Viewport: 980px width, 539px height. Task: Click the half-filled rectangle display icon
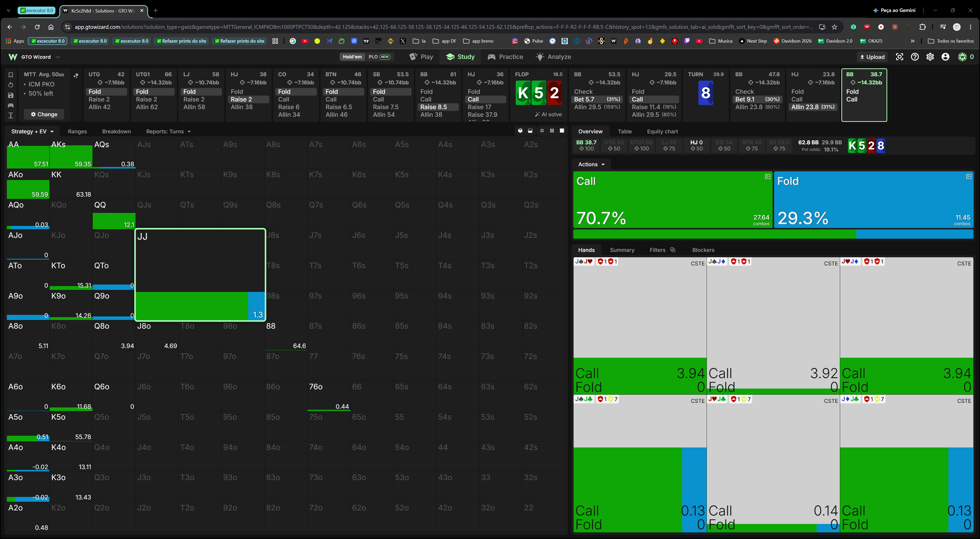[x=530, y=131]
